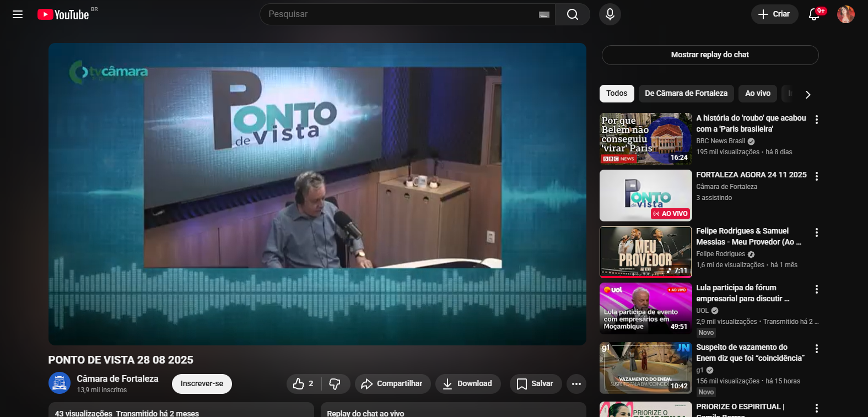Viewport: 868px width, 417px height.
Task: Click the Compartilhar share button
Action: (x=392, y=384)
